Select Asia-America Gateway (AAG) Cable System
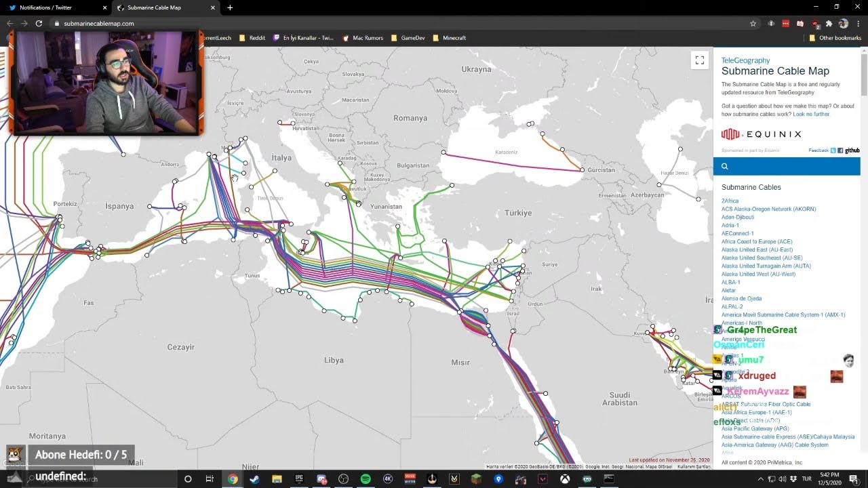Screen dimensions: 868x488 pos(774,445)
